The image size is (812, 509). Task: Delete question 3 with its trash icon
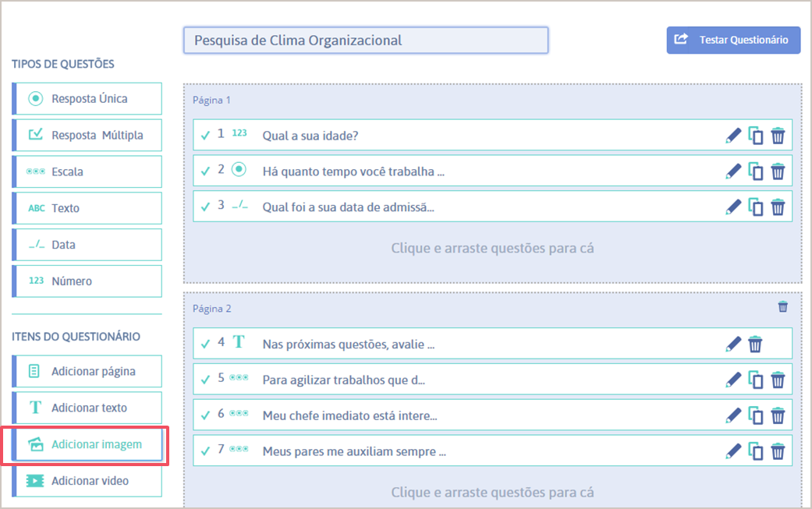[x=778, y=207]
